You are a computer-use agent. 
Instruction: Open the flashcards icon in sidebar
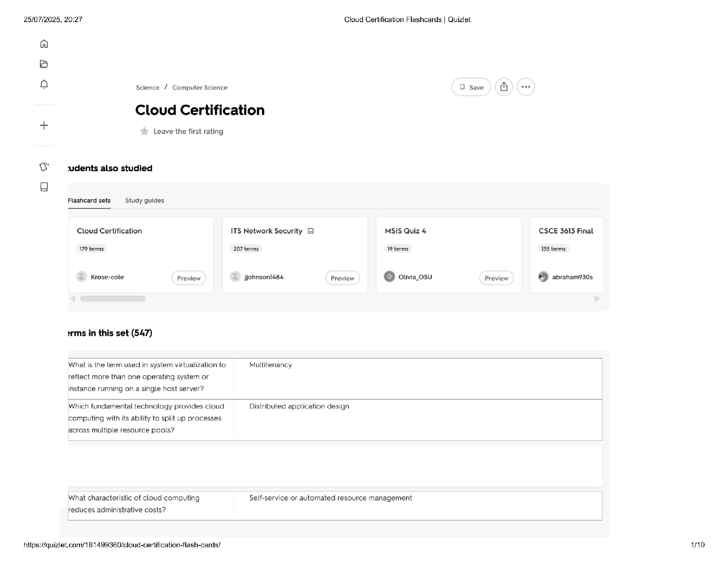(44, 167)
